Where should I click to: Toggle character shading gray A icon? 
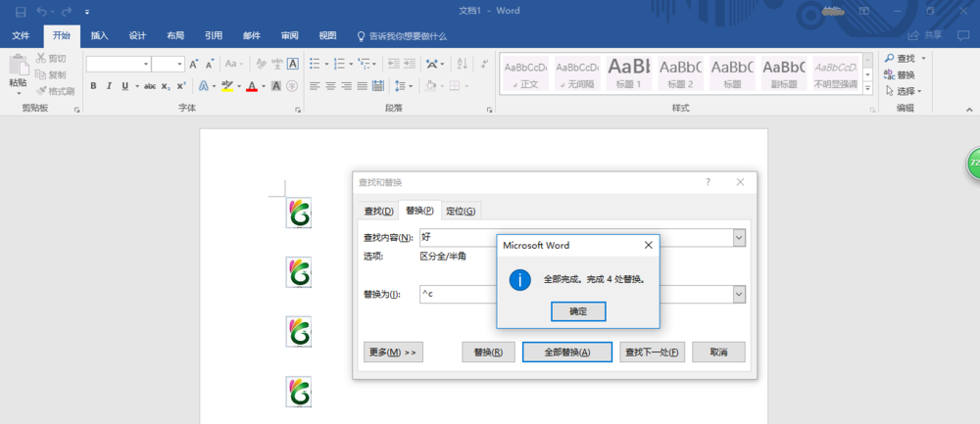coord(276,85)
